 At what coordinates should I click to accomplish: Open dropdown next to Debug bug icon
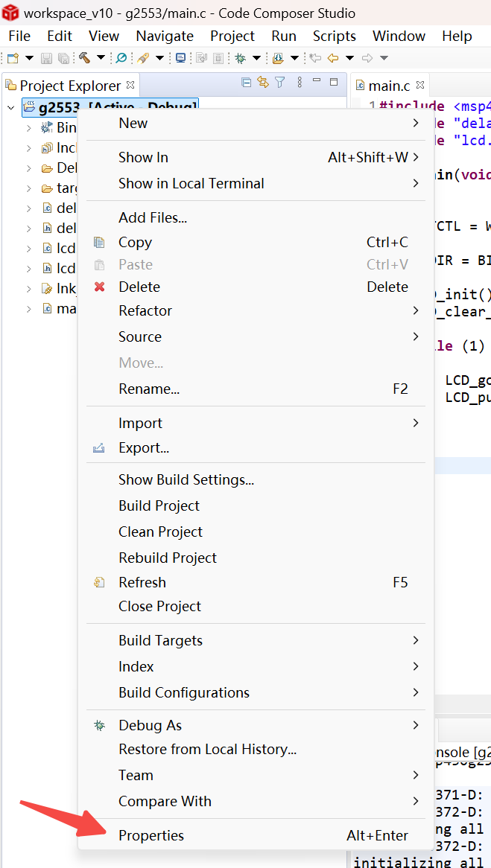(x=256, y=57)
